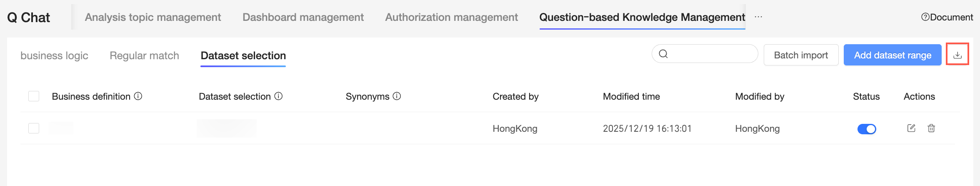
Task: Click info icon beside Dataset selection header
Action: tap(278, 96)
